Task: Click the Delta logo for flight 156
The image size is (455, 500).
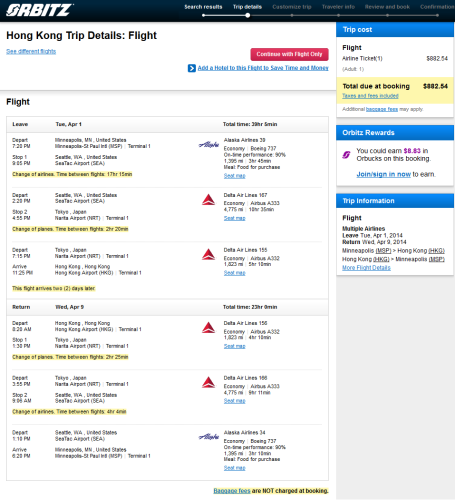Action: click(x=209, y=328)
